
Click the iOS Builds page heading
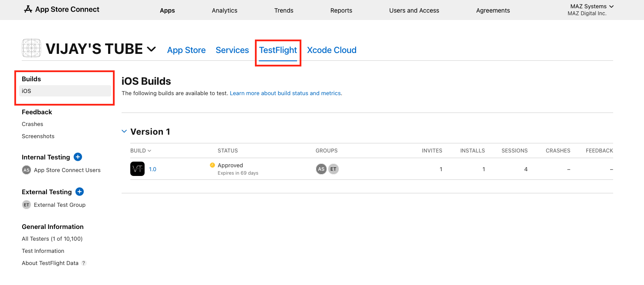[x=146, y=81]
